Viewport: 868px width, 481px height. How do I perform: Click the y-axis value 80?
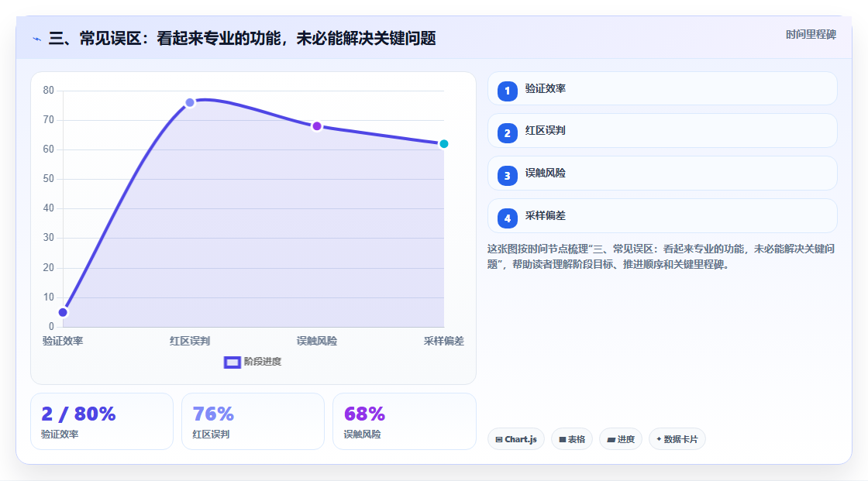[x=49, y=90]
